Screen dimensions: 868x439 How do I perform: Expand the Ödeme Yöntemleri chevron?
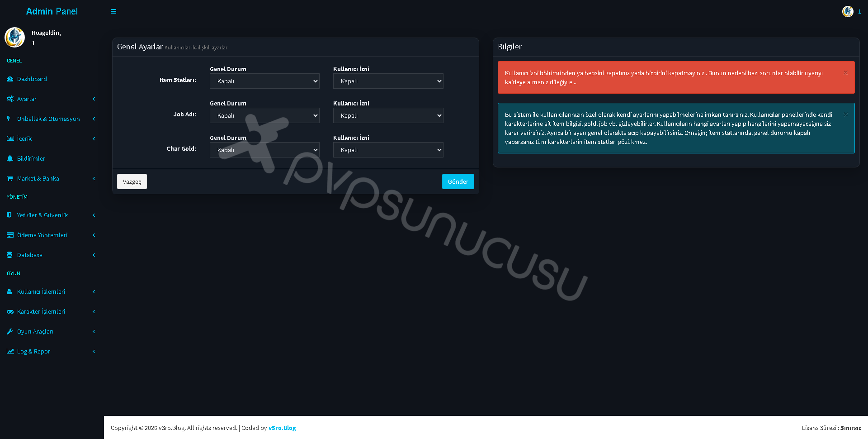(94, 235)
